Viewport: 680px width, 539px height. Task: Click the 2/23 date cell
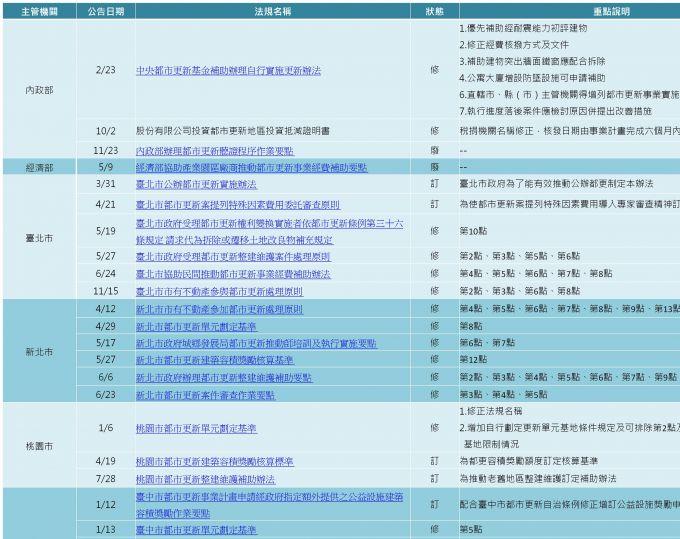coord(106,70)
